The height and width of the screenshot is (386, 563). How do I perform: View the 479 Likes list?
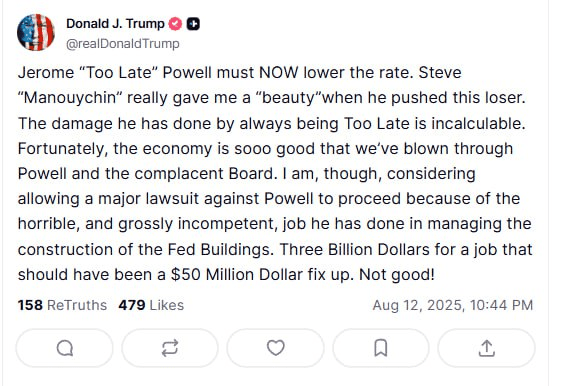151,305
